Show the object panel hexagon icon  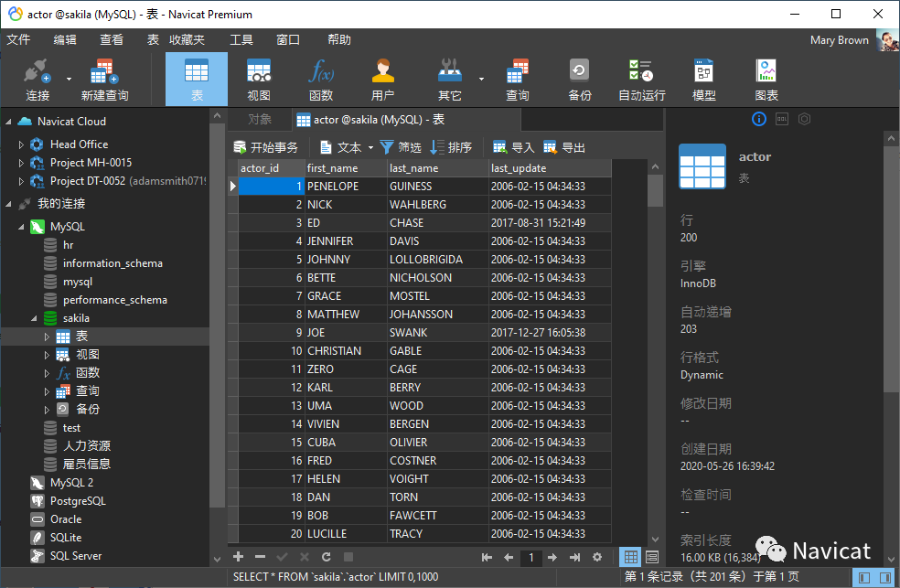804,119
